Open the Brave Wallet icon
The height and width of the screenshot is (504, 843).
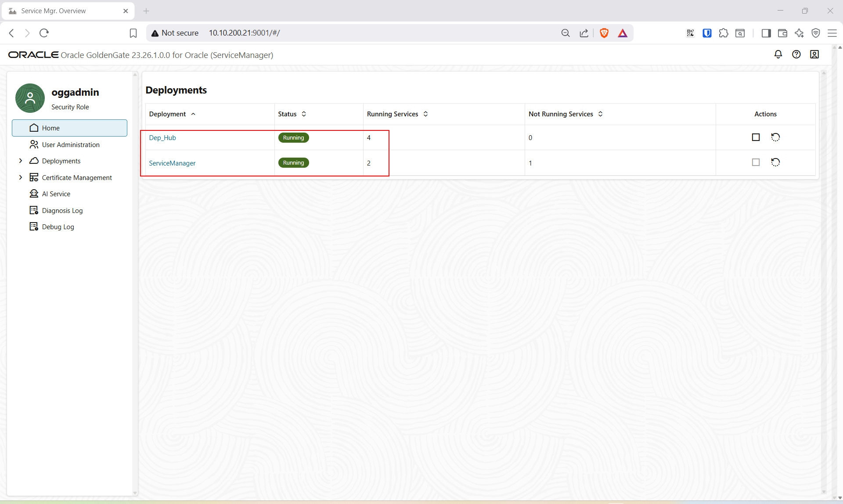[x=782, y=33]
